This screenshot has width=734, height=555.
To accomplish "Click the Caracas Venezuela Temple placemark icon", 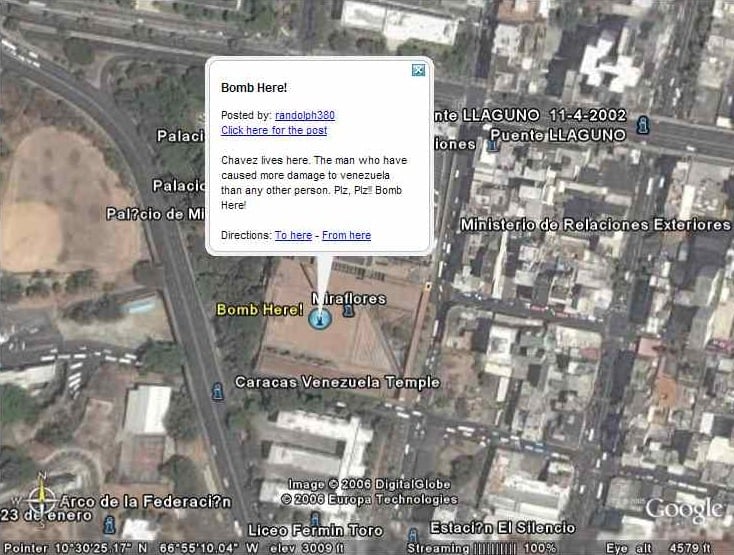I will coord(217,391).
